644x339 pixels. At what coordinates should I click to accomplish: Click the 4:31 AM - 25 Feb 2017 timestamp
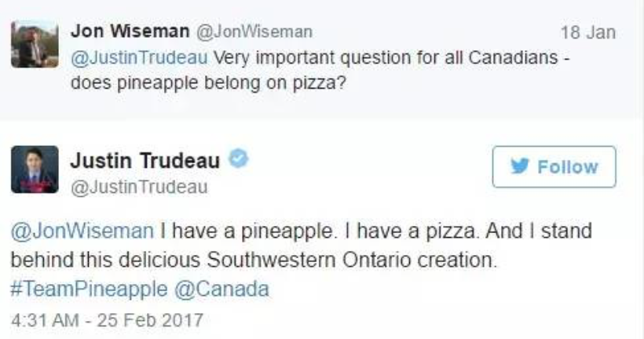pyautogui.click(x=107, y=320)
